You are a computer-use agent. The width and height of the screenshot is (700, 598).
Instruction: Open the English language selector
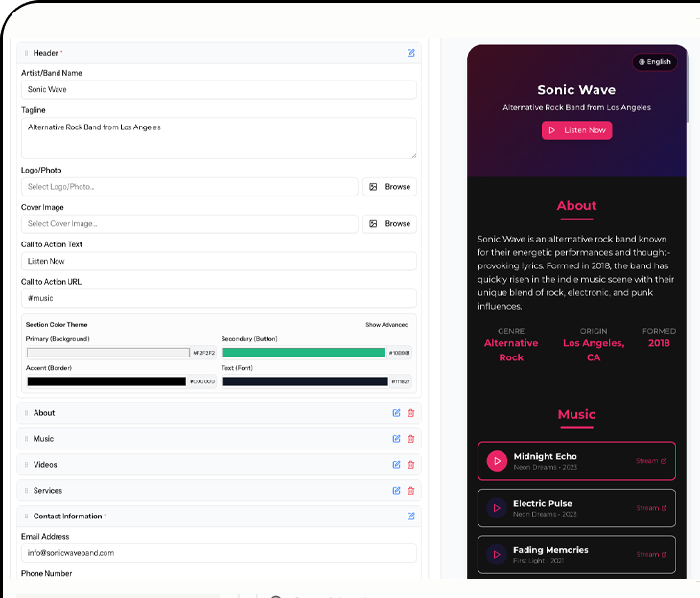click(654, 62)
